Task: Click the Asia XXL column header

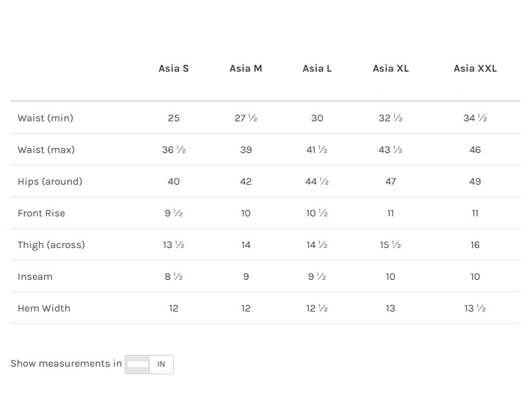Action: (475, 68)
